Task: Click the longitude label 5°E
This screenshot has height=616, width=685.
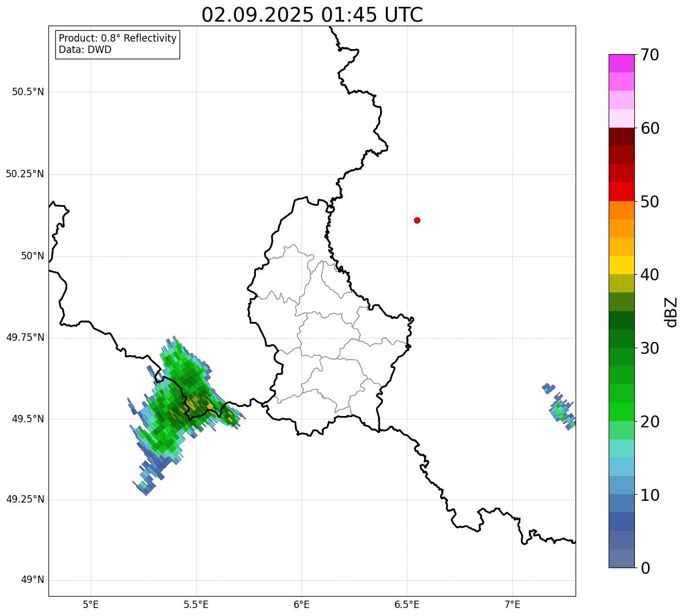Action: [x=91, y=604]
